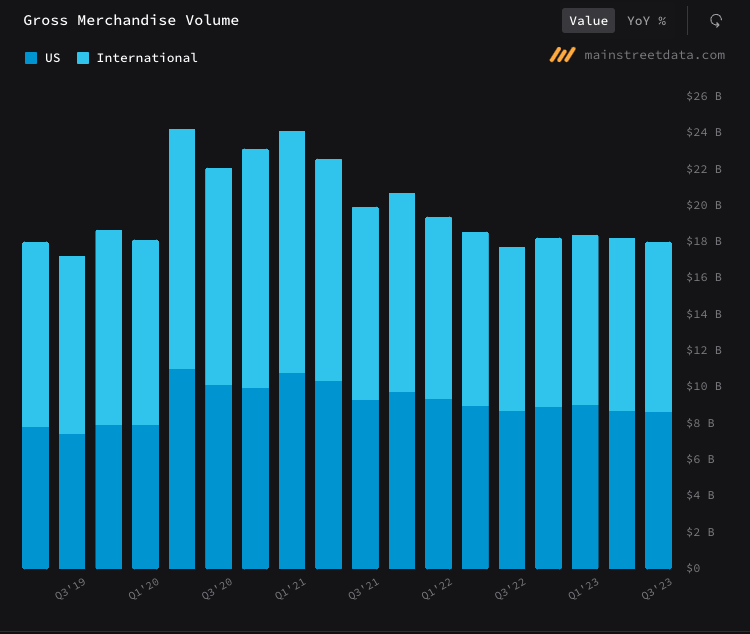Toggle the International series legend label
Image resolution: width=750 pixels, height=634 pixels.
tap(147, 58)
